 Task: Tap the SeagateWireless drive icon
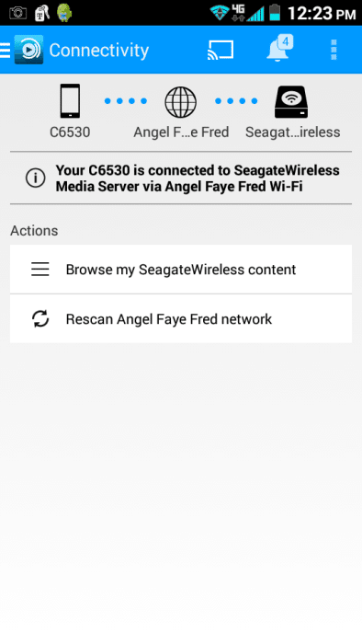(291, 102)
